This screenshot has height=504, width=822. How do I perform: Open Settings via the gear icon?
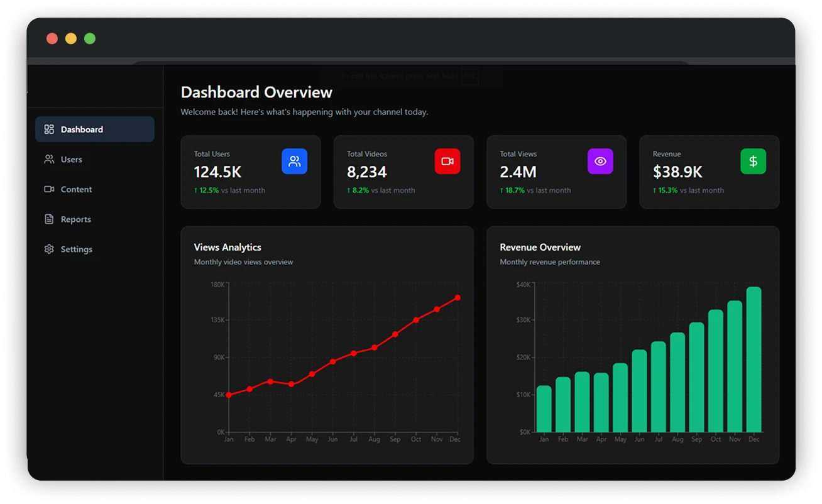(x=49, y=249)
